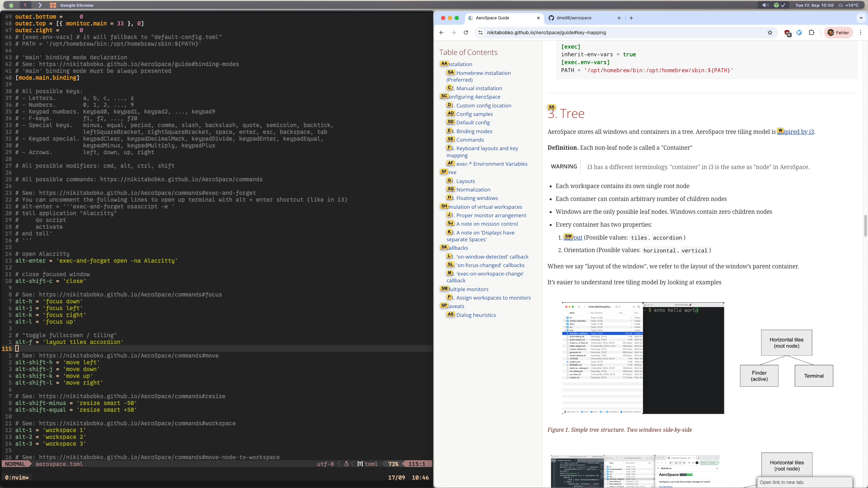The height and width of the screenshot is (488, 868).
Task: Click the Chrome page vertical scrollbar
Action: (865, 226)
